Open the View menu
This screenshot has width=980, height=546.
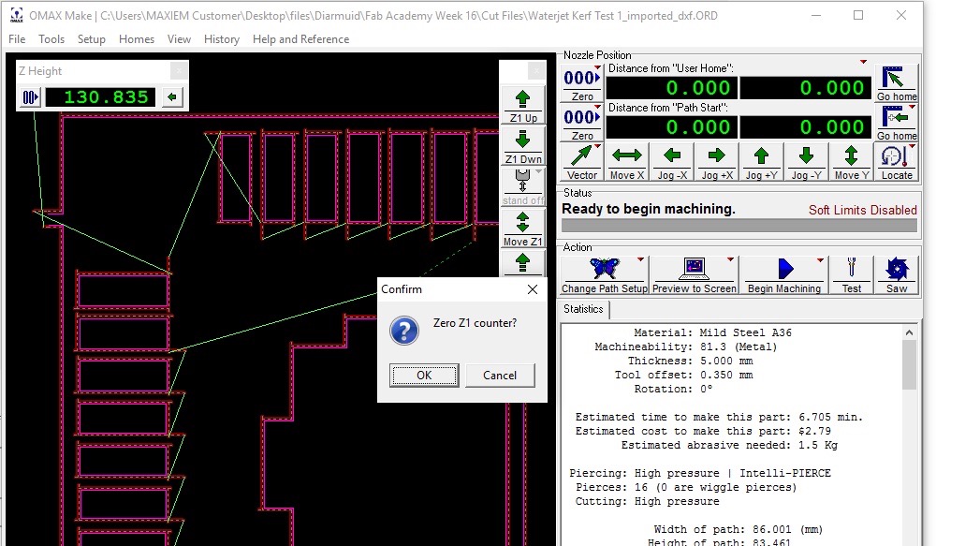coord(179,38)
